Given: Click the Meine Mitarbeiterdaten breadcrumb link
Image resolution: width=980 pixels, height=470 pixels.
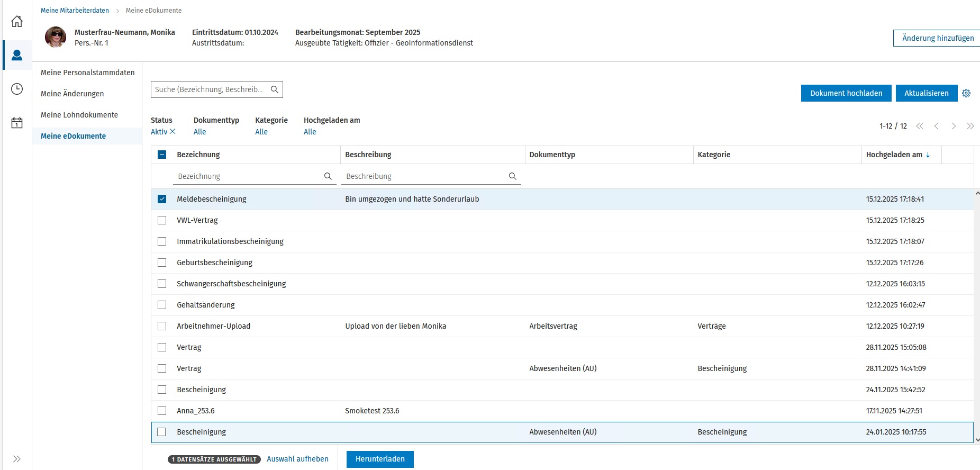Looking at the screenshot, I should [x=75, y=11].
